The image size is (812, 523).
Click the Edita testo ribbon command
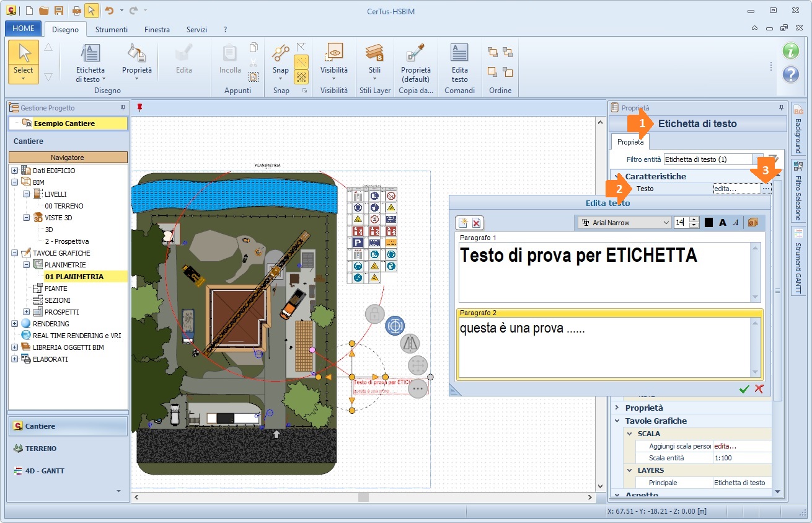[x=459, y=63]
